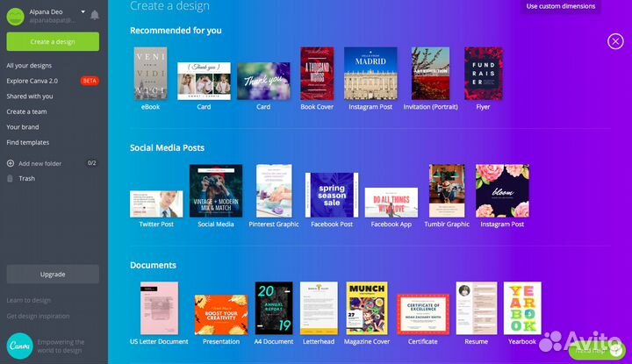Select the Pinterest Graphic template

pos(274,191)
